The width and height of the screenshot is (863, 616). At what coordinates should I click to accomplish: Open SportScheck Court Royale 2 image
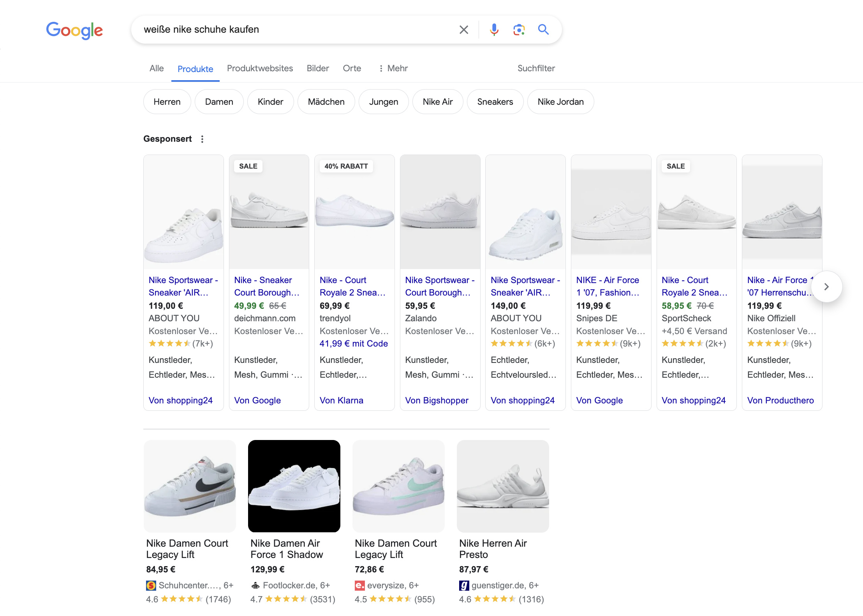point(696,212)
